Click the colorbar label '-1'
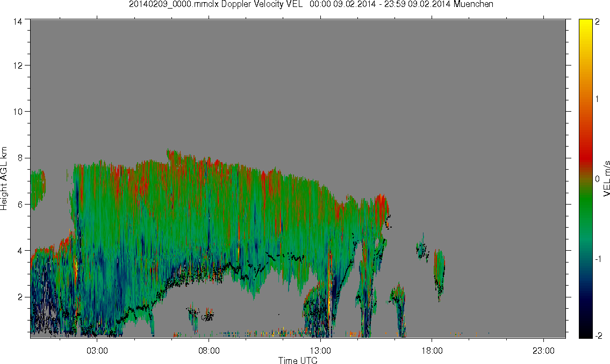 (x=598, y=259)
